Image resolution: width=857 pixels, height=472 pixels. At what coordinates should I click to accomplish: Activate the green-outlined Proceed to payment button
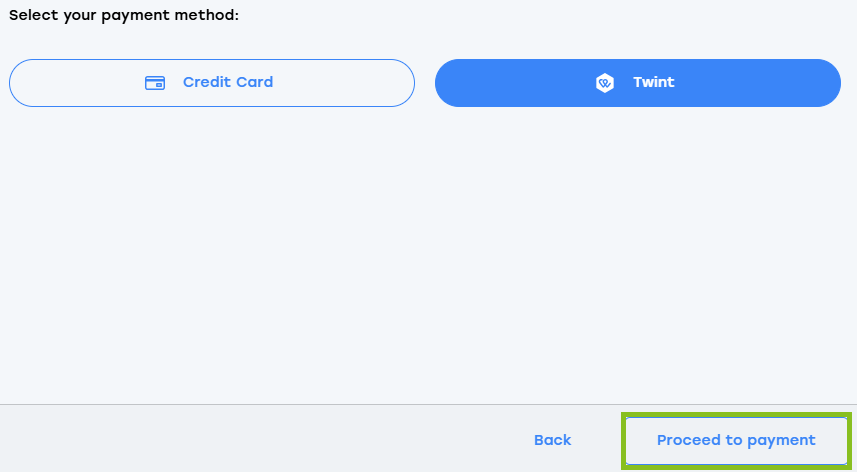click(x=736, y=440)
